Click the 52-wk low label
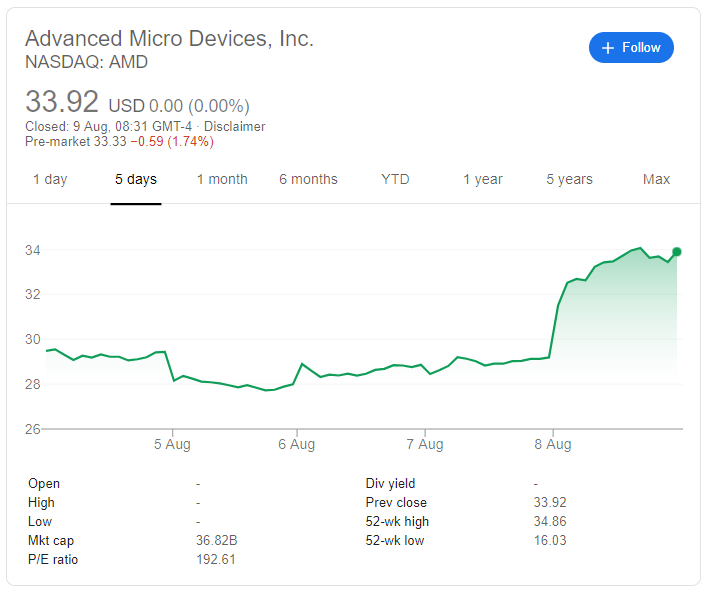The height and width of the screenshot is (596, 709). (395, 540)
